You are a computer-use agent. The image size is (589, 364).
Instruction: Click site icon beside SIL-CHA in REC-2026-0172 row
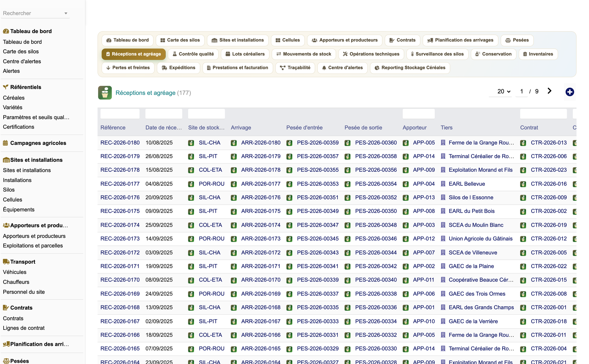(x=191, y=253)
